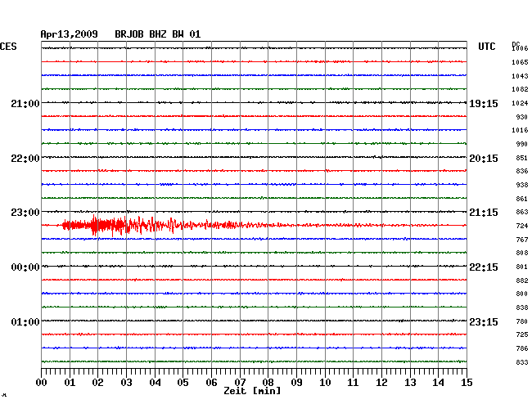Screen dimensions: 532x404
Task: Click the "UTC" column header
Action: [486, 47]
